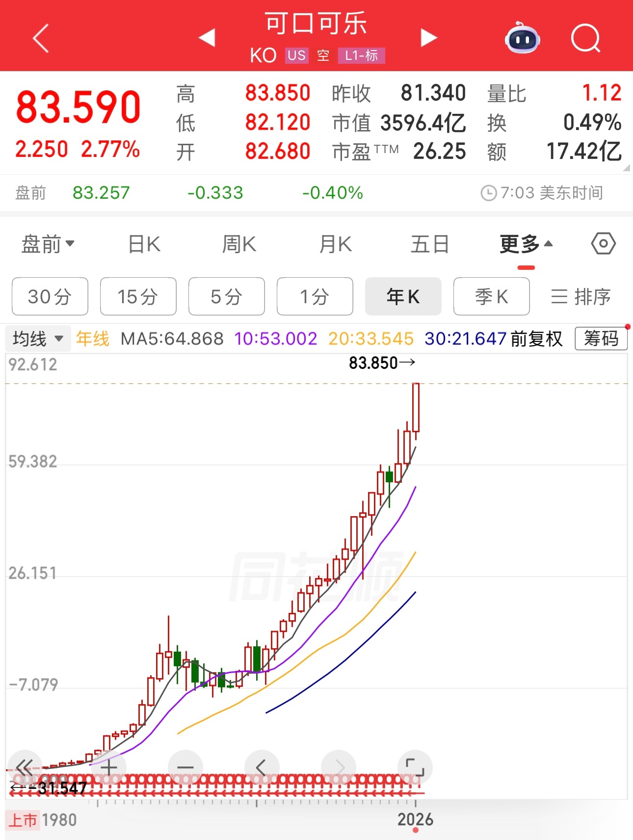Zoom out the chart with minus button

coord(185,767)
